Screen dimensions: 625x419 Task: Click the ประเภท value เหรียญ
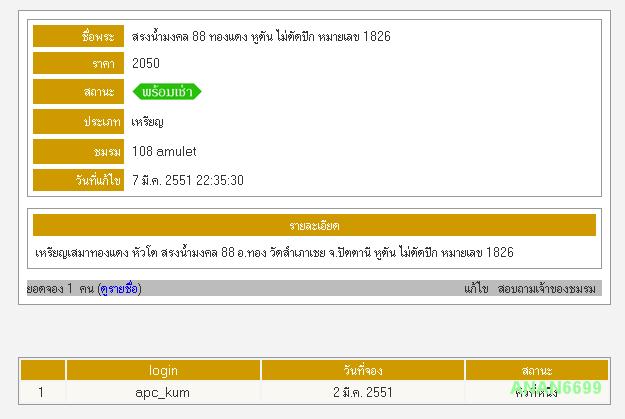pyautogui.click(x=148, y=122)
